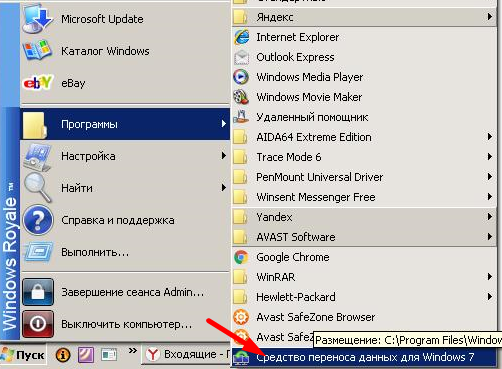Expand the AVAST Software submenu arrow
Image resolution: width=502 pixels, height=369 pixels.
[x=490, y=236]
